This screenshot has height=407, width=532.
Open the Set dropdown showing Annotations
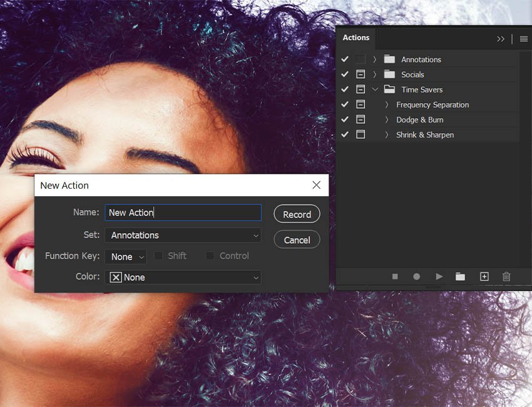(x=183, y=235)
